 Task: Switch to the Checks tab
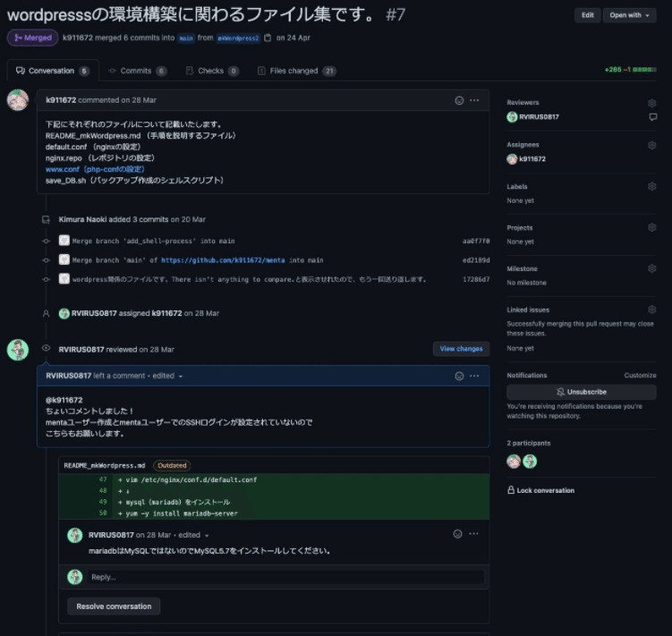(212, 71)
